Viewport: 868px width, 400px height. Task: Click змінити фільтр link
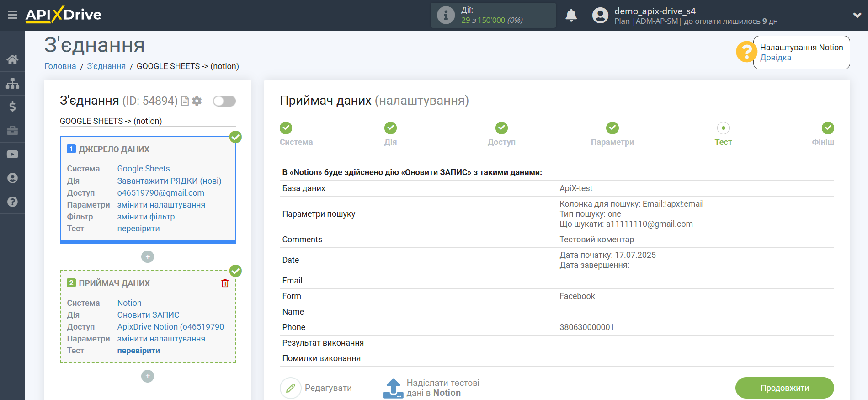click(x=146, y=217)
